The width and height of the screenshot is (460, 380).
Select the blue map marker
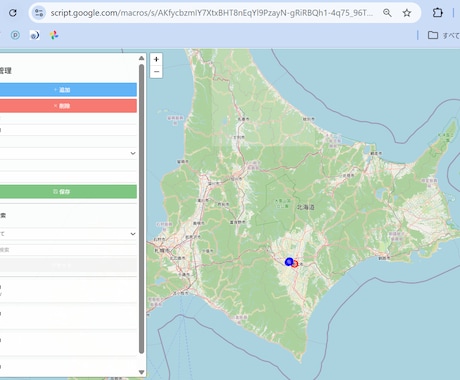[x=289, y=262]
